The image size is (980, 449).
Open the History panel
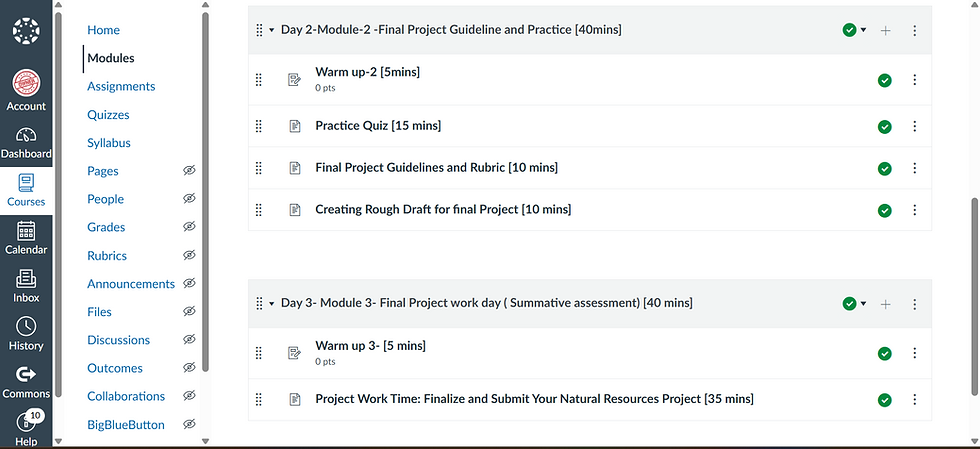[x=26, y=334]
